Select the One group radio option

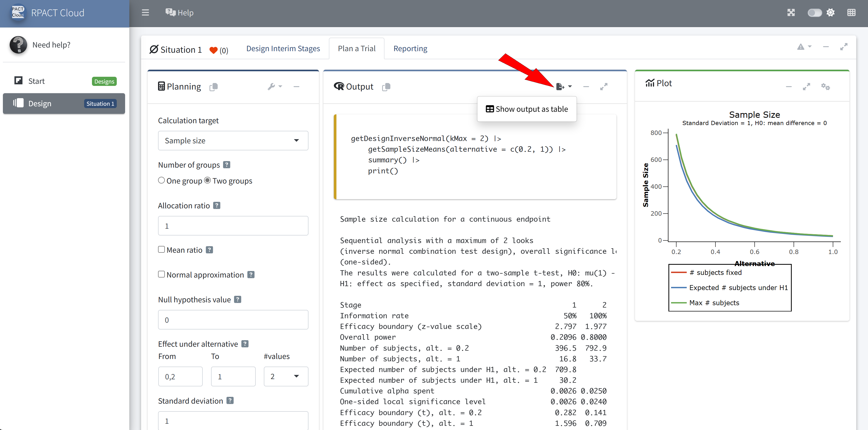click(161, 180)
